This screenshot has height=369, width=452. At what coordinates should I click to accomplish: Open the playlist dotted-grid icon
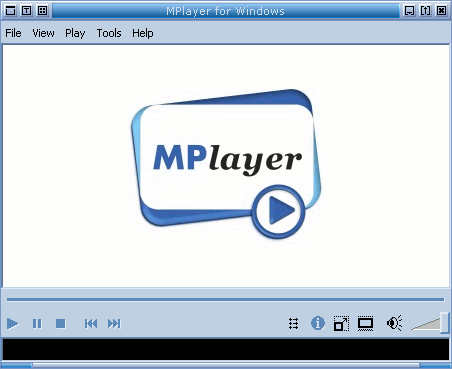tap(293, 323)
